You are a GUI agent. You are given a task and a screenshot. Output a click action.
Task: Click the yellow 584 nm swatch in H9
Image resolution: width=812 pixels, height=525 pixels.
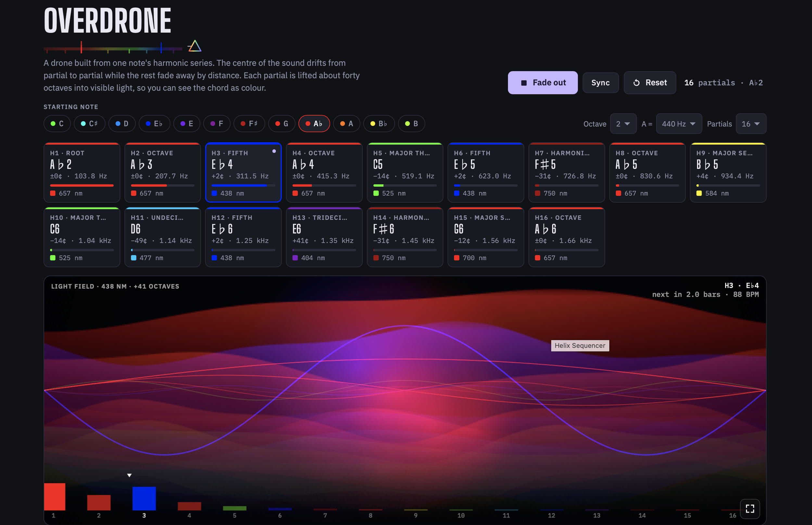[x=699, y=193]
